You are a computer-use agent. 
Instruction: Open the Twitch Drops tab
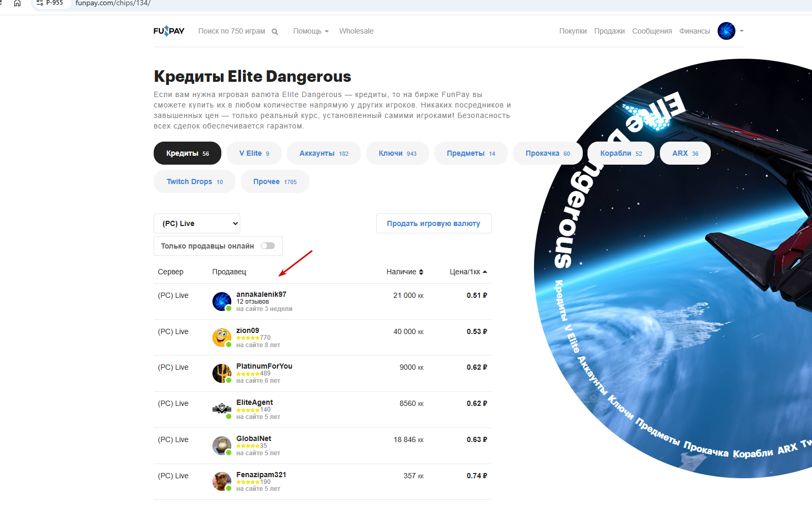pos(195,181)
